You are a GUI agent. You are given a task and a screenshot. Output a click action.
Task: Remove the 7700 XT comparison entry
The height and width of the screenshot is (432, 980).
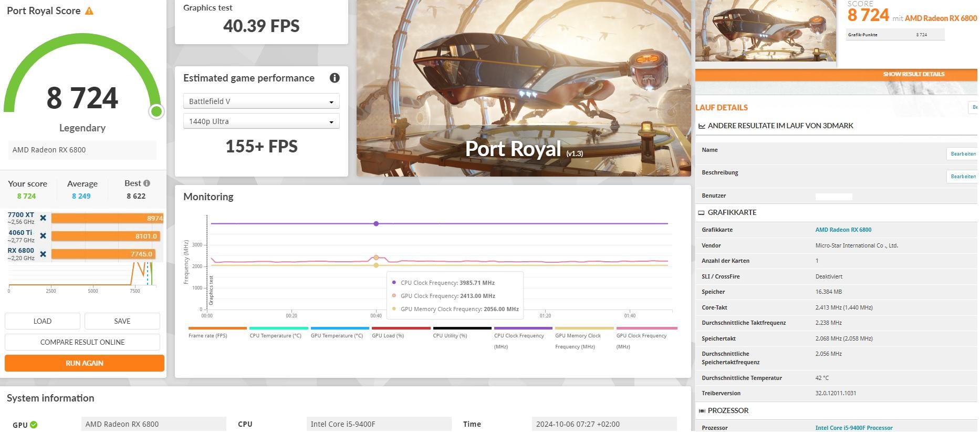tap(43, 218)
